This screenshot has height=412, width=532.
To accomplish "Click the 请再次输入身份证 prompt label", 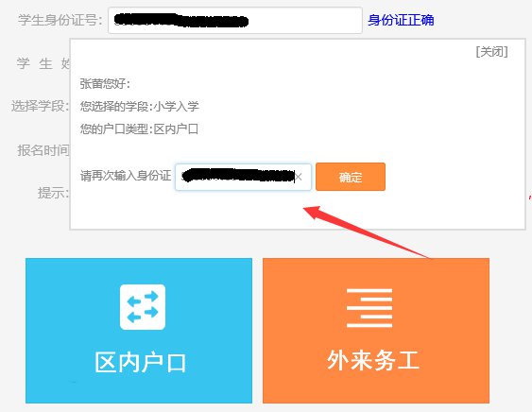I will (126, 176).
